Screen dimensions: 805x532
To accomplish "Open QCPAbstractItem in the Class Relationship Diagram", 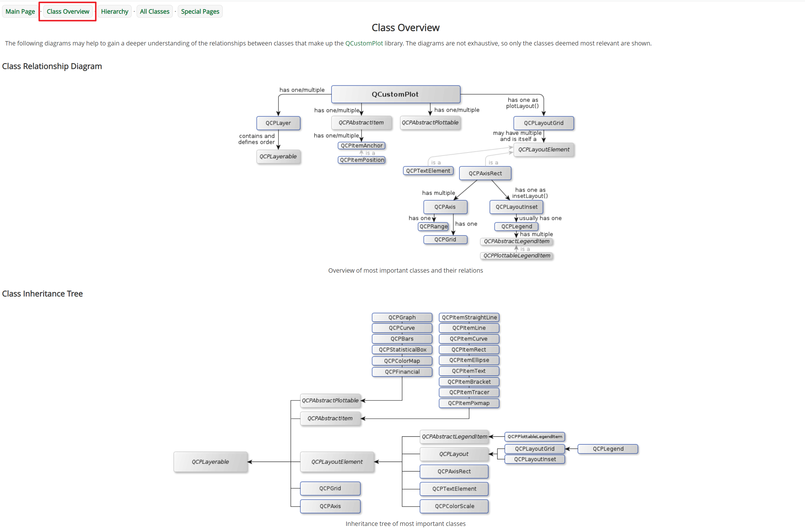I will tap(361, 123).
